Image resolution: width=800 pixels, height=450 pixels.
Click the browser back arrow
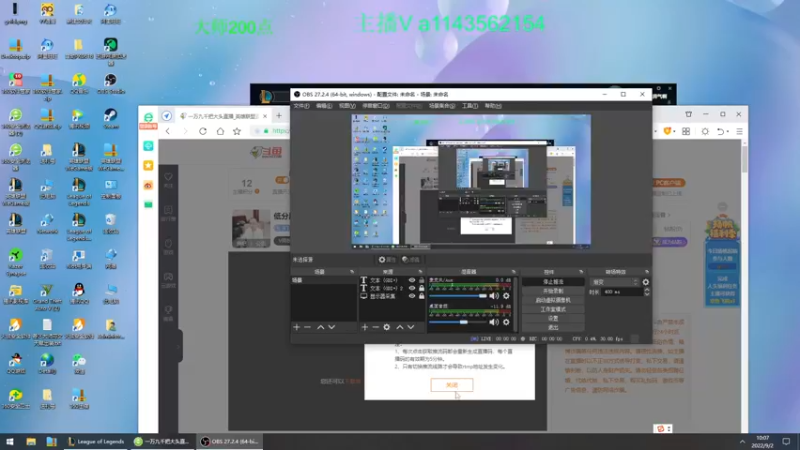168,131
